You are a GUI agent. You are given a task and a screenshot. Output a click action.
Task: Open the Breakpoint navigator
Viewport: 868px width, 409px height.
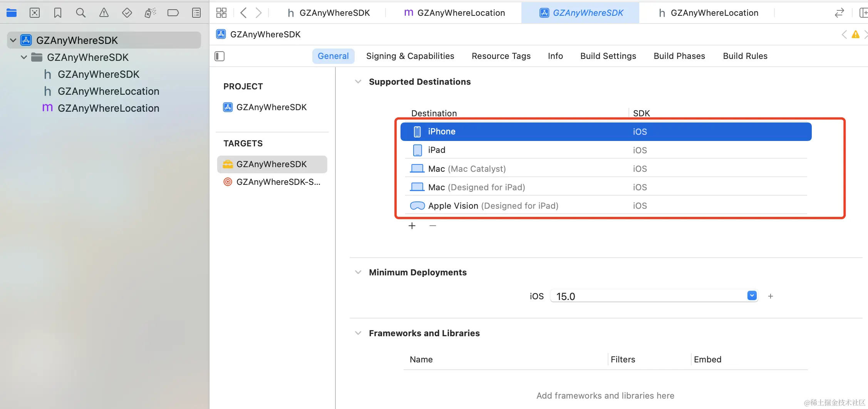point(173,13)
